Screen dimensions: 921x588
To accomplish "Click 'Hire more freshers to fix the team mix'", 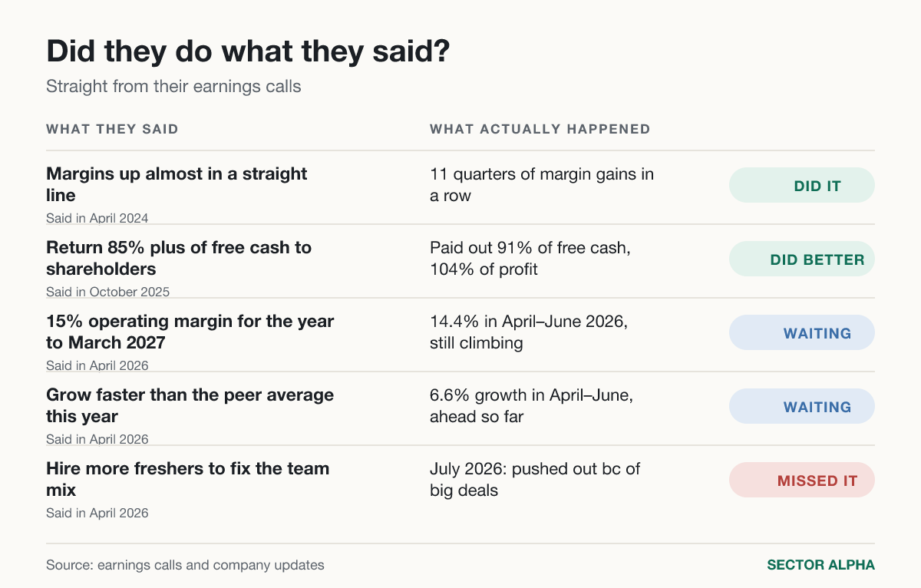I will pos(187,479).
